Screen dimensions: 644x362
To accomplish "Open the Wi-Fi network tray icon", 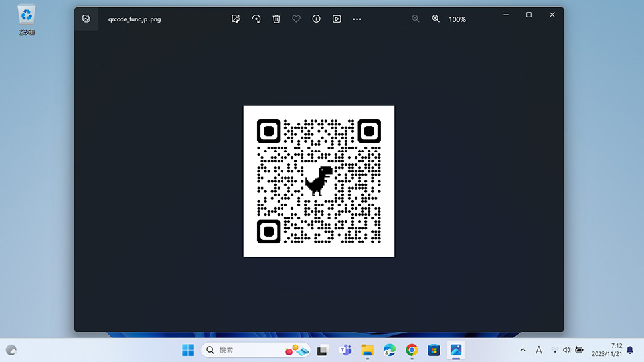I will 554,350.
